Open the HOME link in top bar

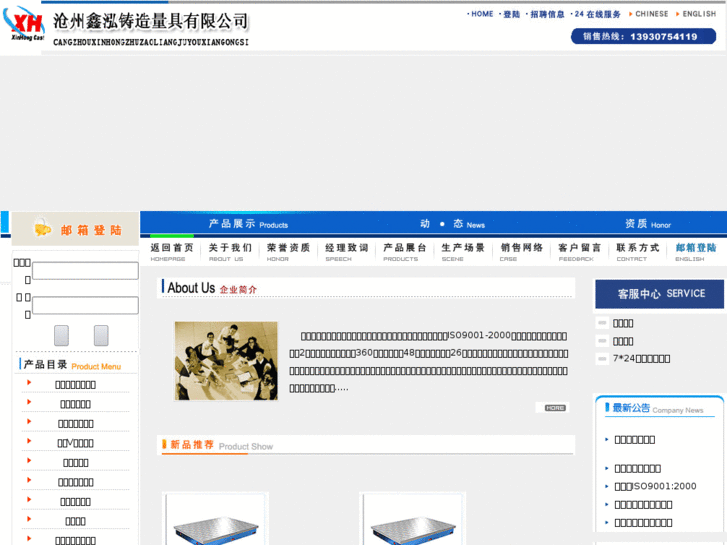(482, 14)
